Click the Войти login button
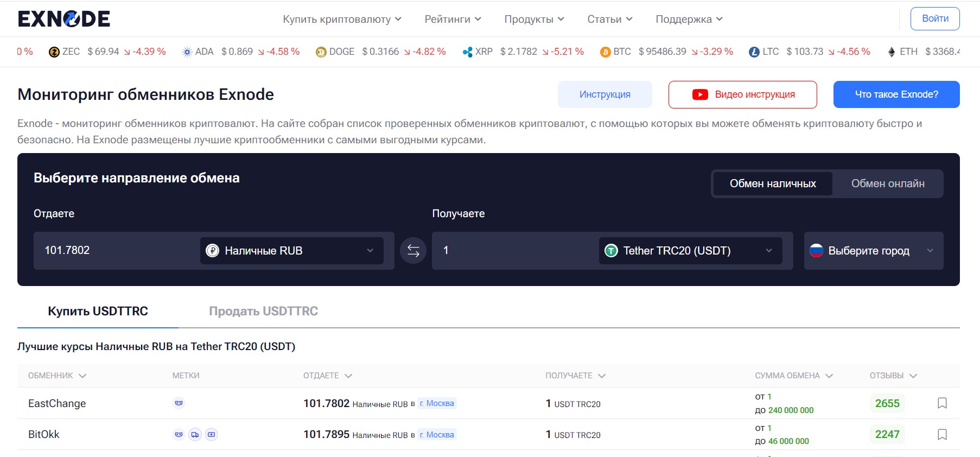 (935, 18)
